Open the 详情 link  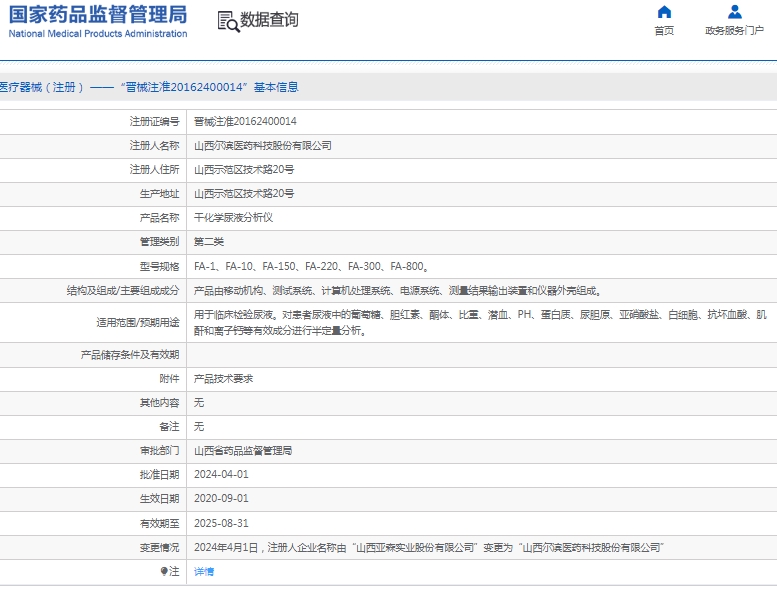[x=204, y=572]
